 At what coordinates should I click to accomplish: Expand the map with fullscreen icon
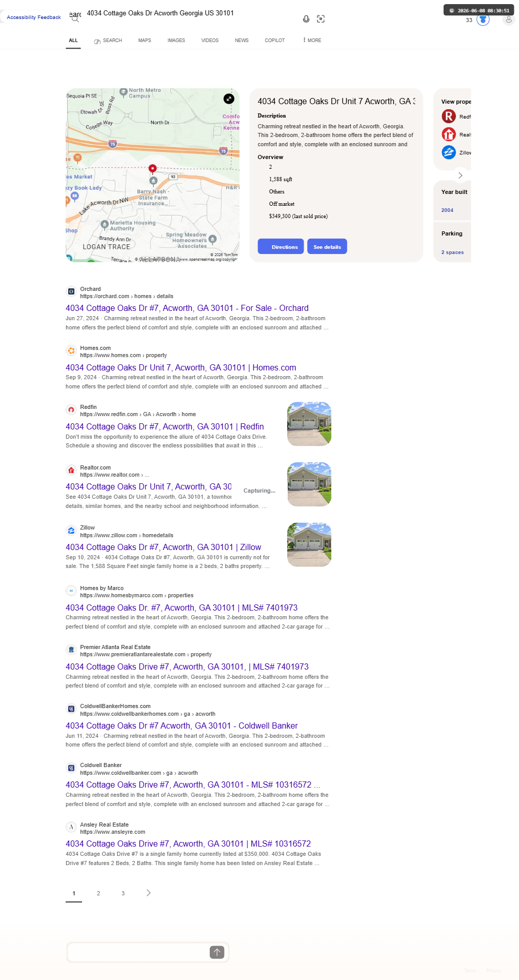tap(229, 99)
